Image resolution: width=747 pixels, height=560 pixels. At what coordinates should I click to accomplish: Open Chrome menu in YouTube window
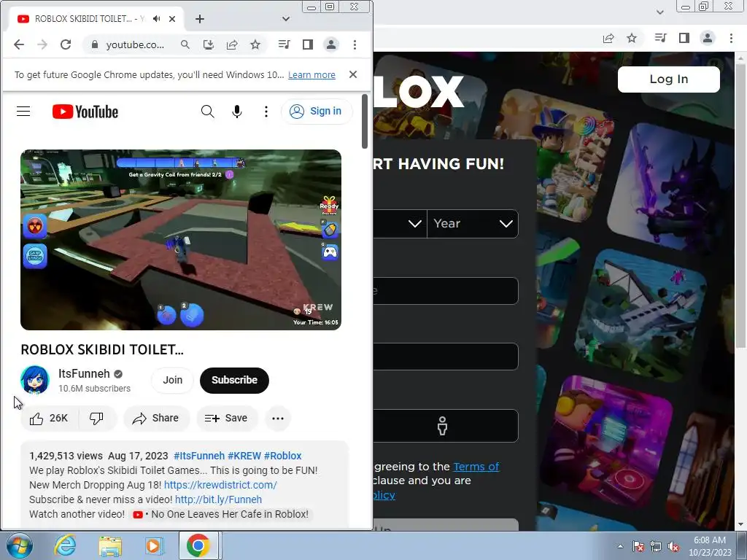355,44
